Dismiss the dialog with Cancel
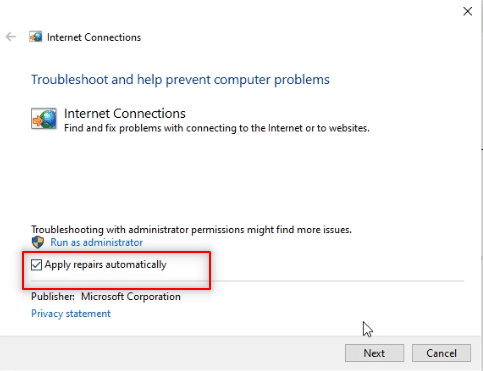This screenshot has width=483, height=371. tap(441, 353)
